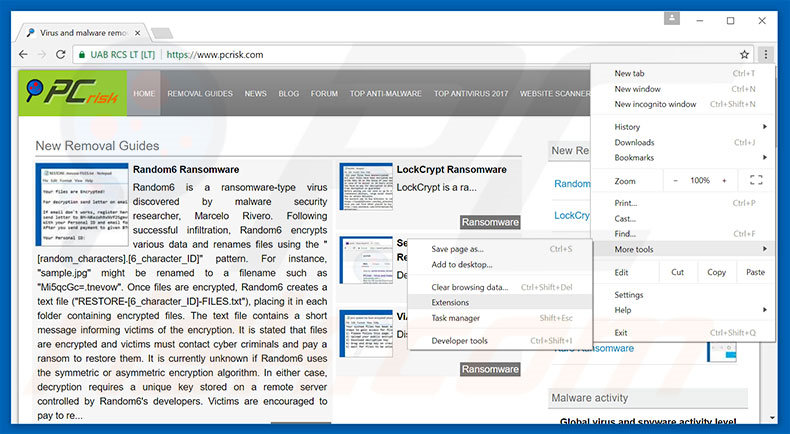Bookmark this page with star icon
This screenshot has width=790, height=434.
point(744,54)
